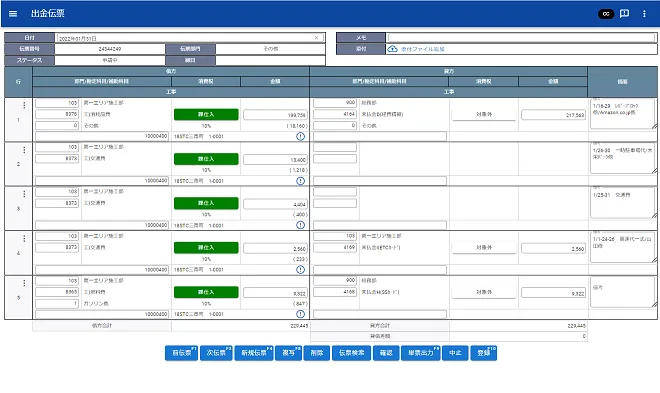
Task: Click row 1 info circle icon
Action: point(300,136)
